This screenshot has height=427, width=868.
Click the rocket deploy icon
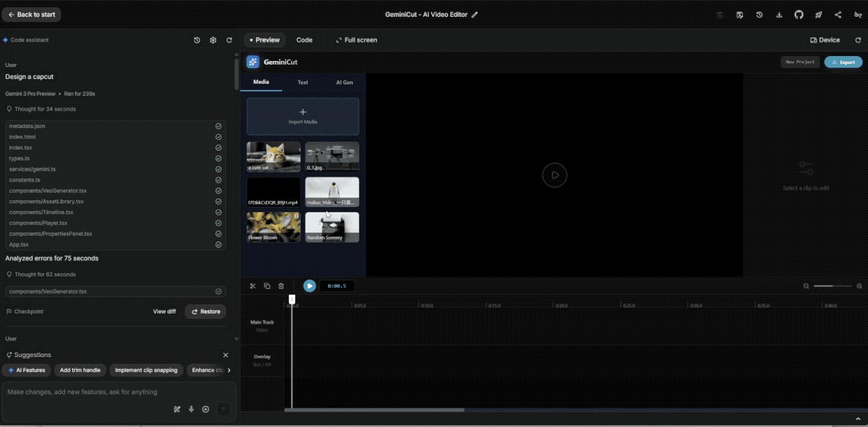818,14
